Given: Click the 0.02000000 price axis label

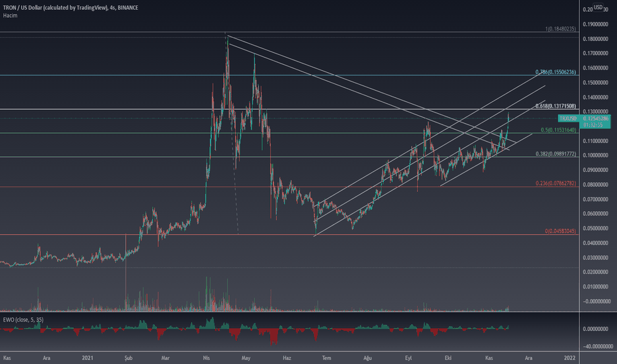Looking at the screenshot, I should click(x=596, y=272).
